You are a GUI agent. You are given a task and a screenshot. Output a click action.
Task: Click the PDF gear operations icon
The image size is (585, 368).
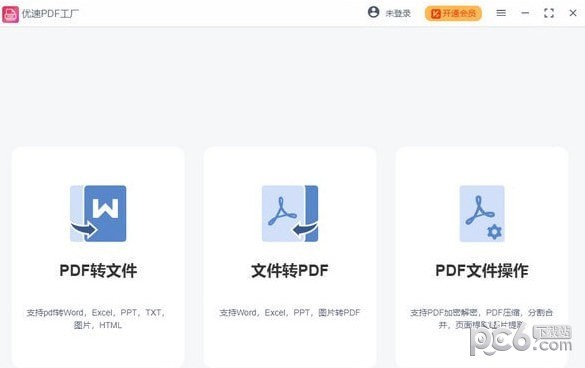(x=482, y=213)
